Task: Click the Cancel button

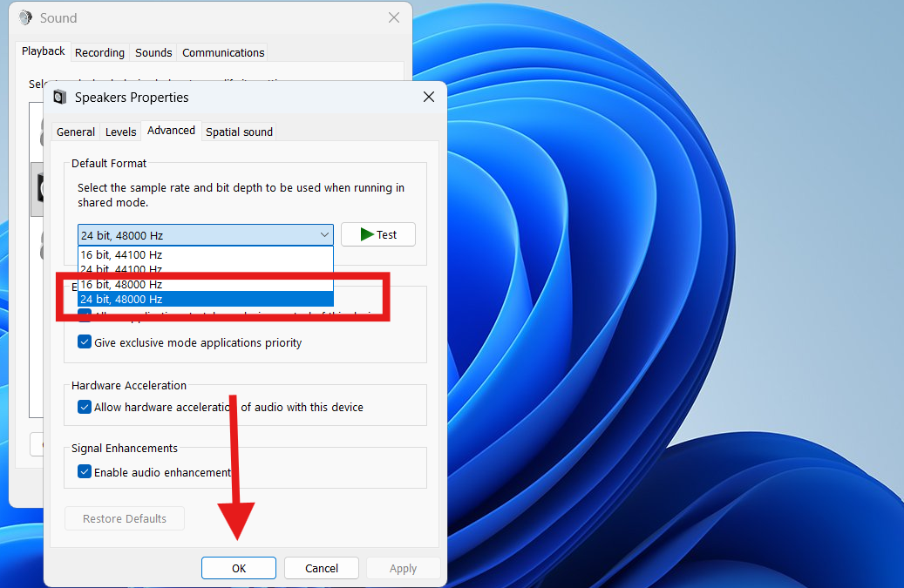Action: coord(322,568)
